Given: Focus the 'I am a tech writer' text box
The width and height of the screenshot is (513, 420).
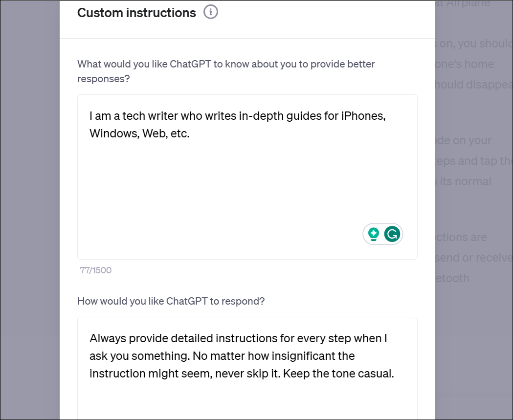Looking at the screenshot, I should coord(247,177).
